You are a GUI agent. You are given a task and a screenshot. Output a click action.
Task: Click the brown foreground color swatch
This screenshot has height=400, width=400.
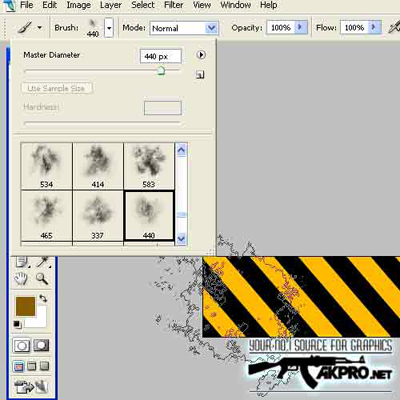tap(25, 306)
